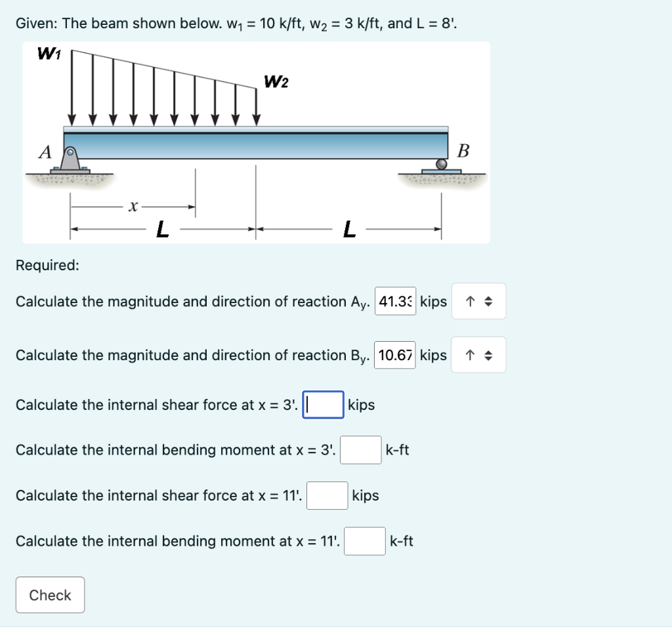Click the bending moment input for x = 3'
The width and height of the screenshot is (672, 635).
[360, 450]
